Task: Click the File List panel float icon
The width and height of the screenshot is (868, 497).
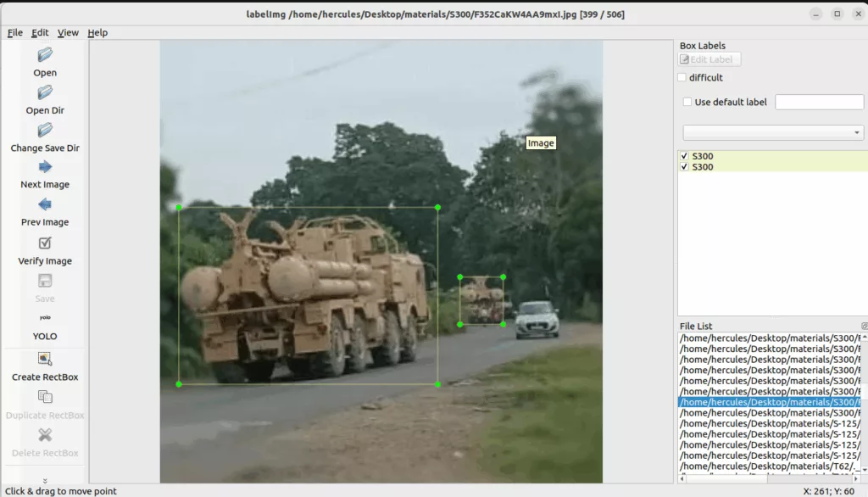Action: click(x=864, y=327)
